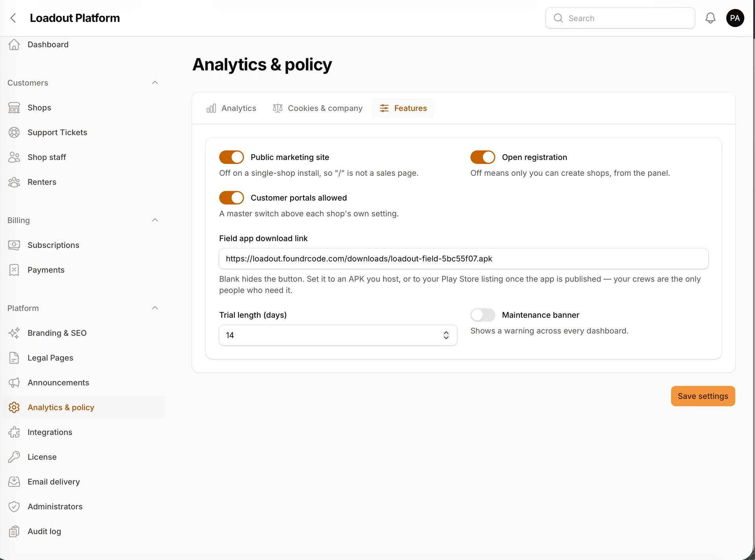The width and height of the screenshot is (755, 560).
Task: Click the back arrow beside Loadout Platform
Action: (13, 18)
